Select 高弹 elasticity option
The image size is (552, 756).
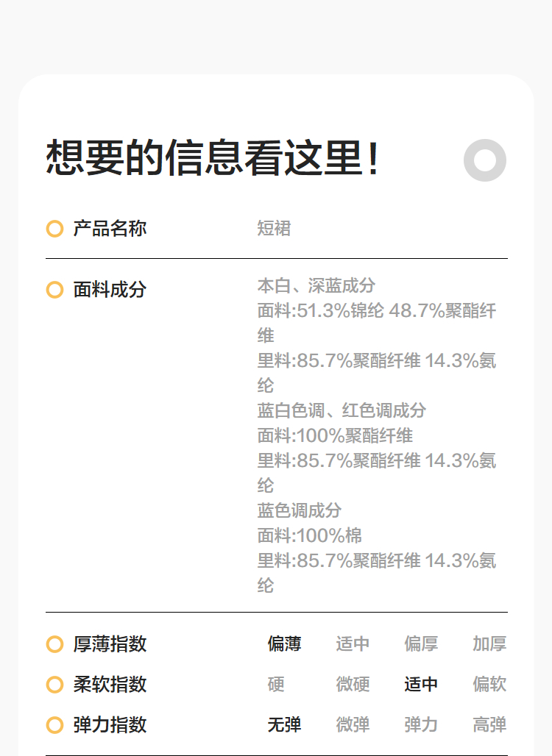pos(489,725)
